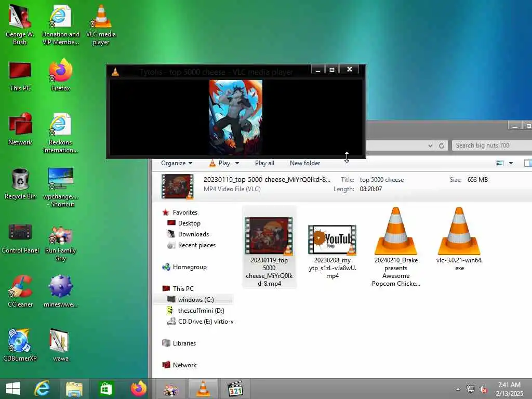Launch CDBurnerXP from the desktop
The width and height of the screenshot is (532, 399).
pos(20,345)
